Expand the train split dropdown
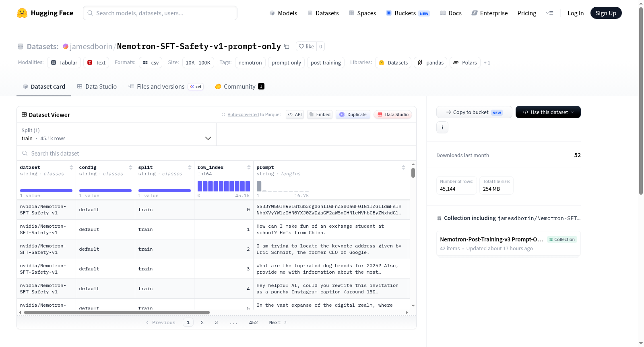This screenshot has height=347, width=644. pyautogui.click(x=117, y=134)
